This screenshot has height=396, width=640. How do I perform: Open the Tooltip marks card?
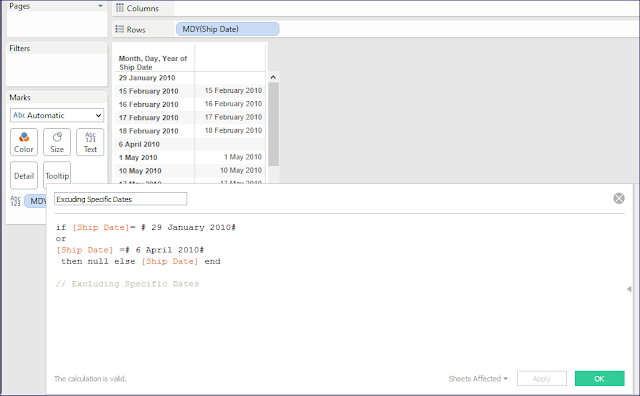point(57,176)
